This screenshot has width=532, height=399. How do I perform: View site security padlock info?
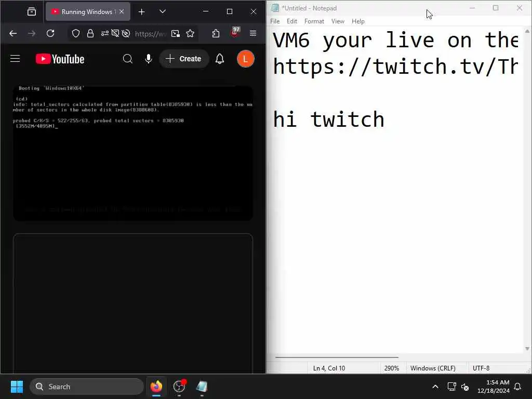pyautogui.click(x=90, y=33)
